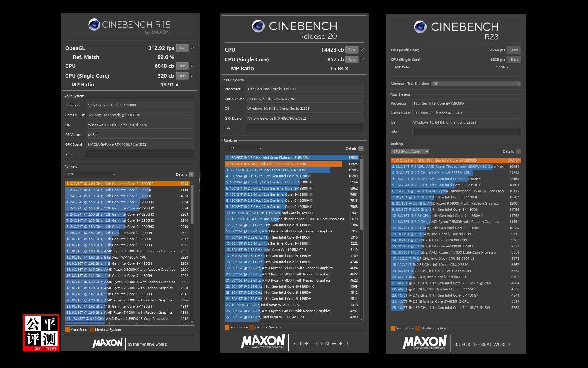Start the R23 CPU Multi Core test
This screenshot has width=588, height=368.
[x=514, y=50]
